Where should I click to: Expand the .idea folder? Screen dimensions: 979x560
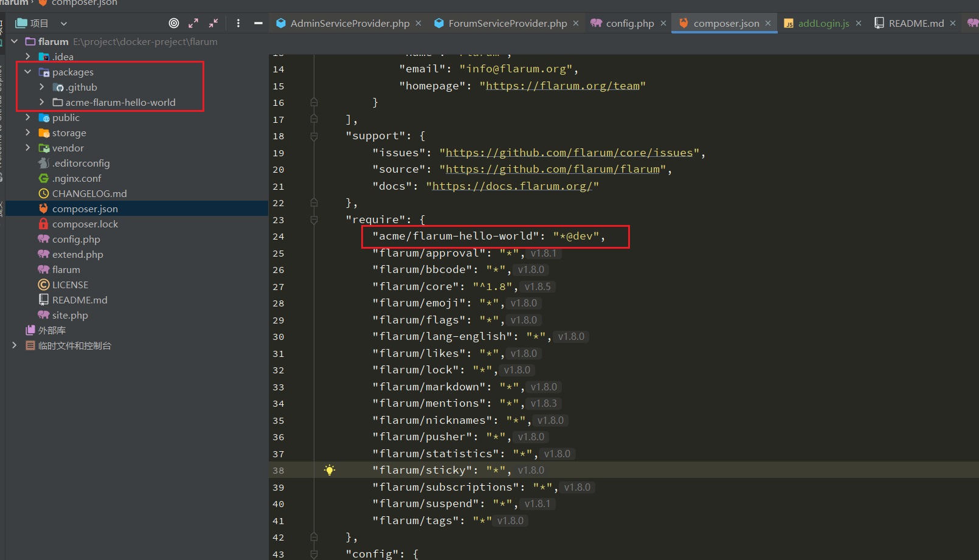(x=28, y=57)
